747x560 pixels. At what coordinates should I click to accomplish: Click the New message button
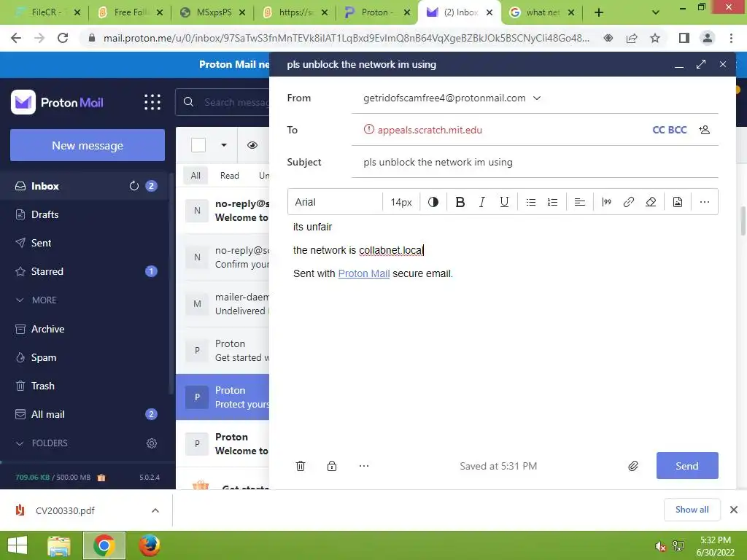88,145
